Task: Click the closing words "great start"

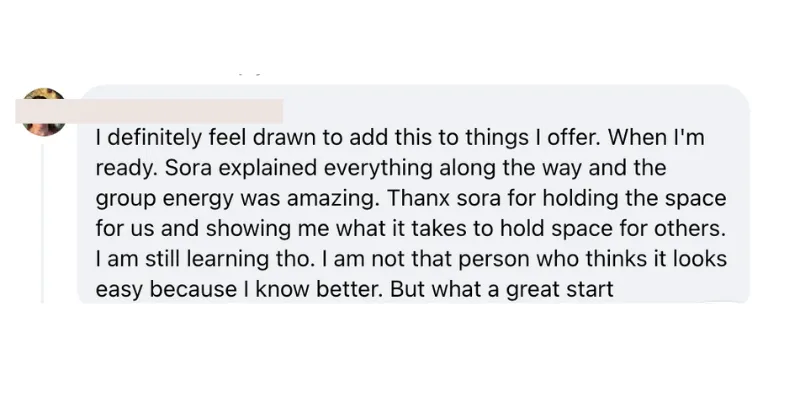Action: (x=560, y=289)
